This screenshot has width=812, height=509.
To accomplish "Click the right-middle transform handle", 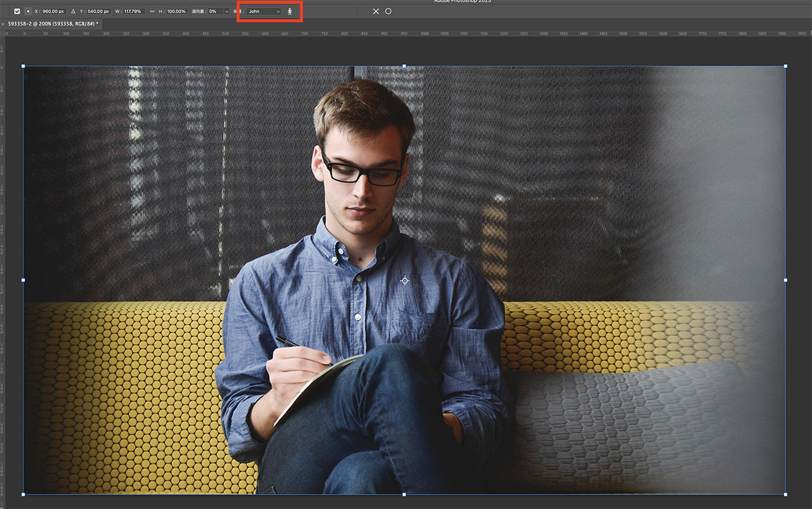I will (x=785, y=280).
